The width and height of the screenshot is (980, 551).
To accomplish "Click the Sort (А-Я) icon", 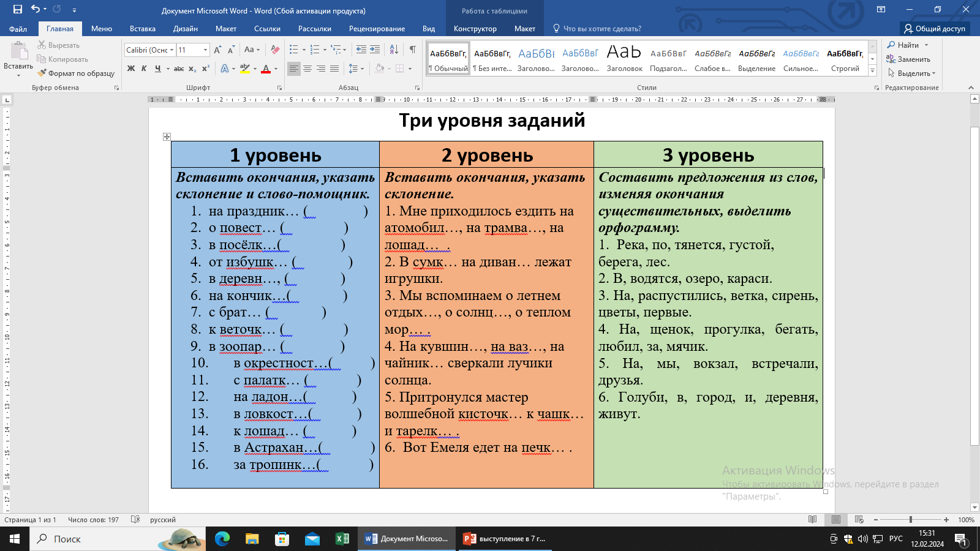I will point(394,50).
